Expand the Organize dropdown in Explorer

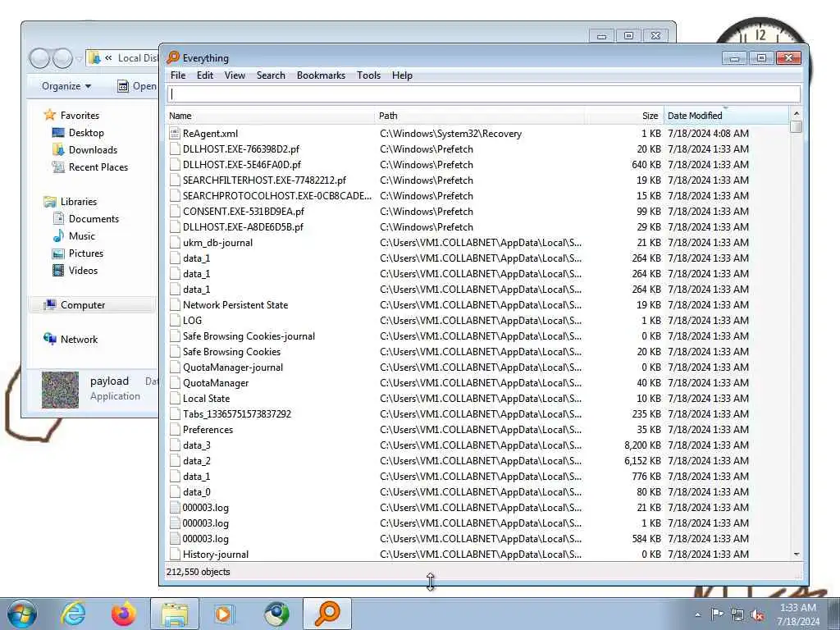[x=66, y=86]
